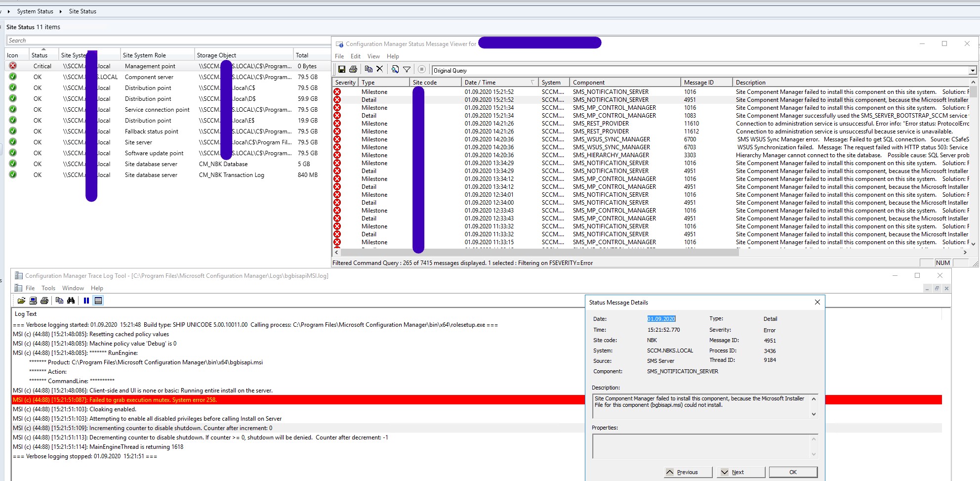Pause log monitoring in Trace Log Tool

point(86,300)
